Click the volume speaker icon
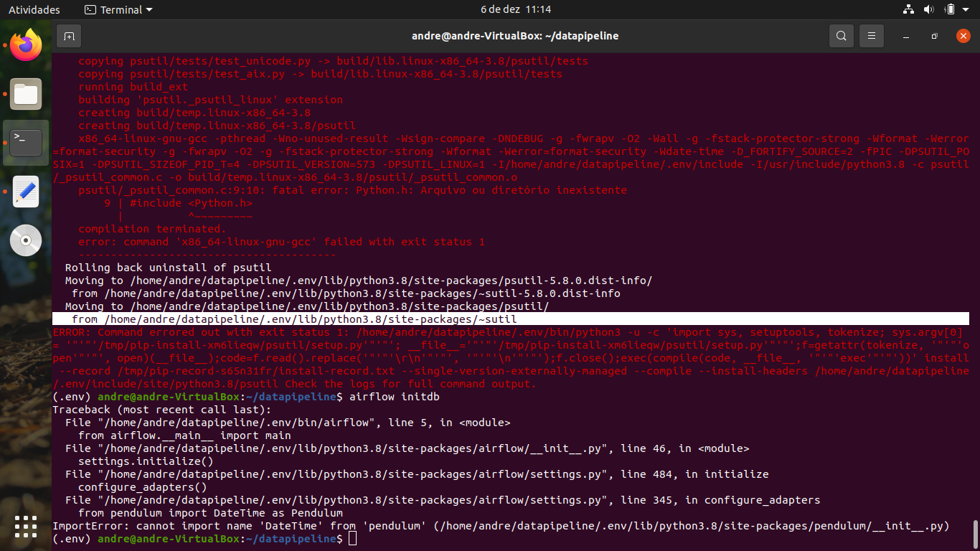 click(x=928, y=10)
